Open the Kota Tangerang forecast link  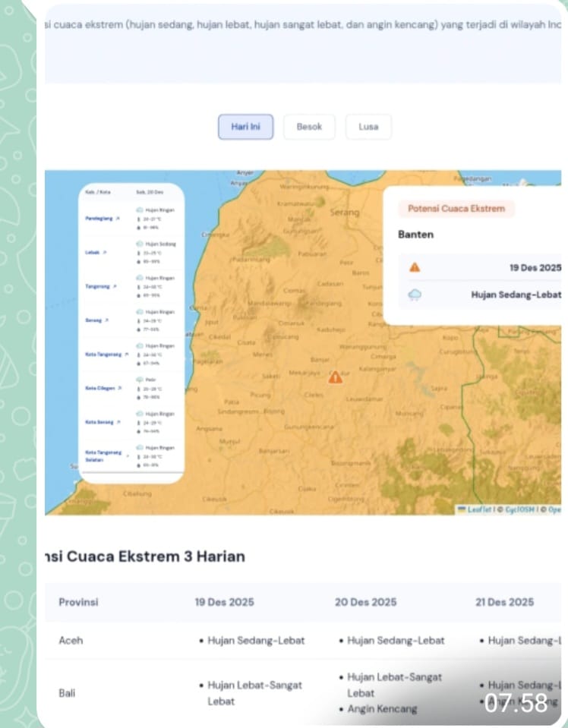click(x=103, y=354)
